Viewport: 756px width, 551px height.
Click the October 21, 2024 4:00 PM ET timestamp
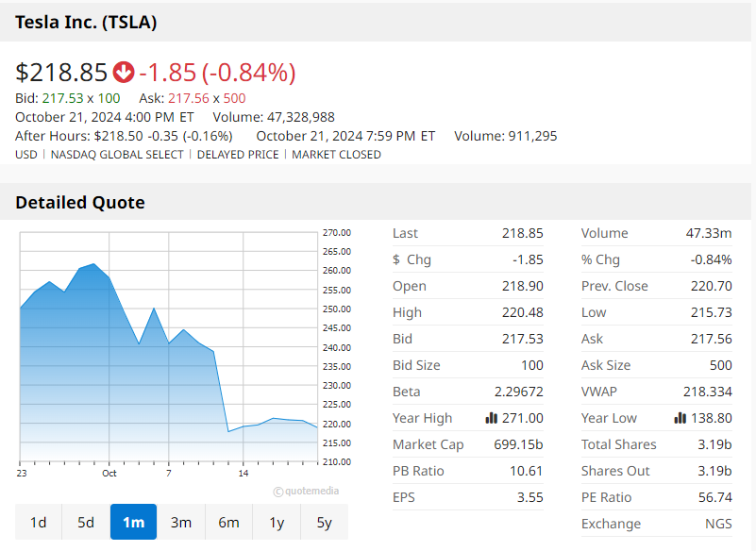105,117
